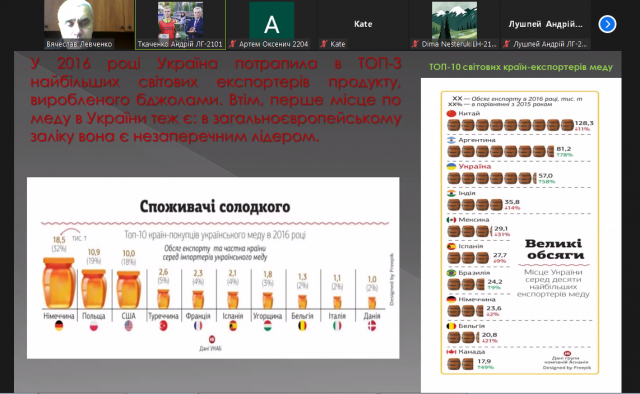Click the Бразилія flag in the exporters list

[451, 273]
